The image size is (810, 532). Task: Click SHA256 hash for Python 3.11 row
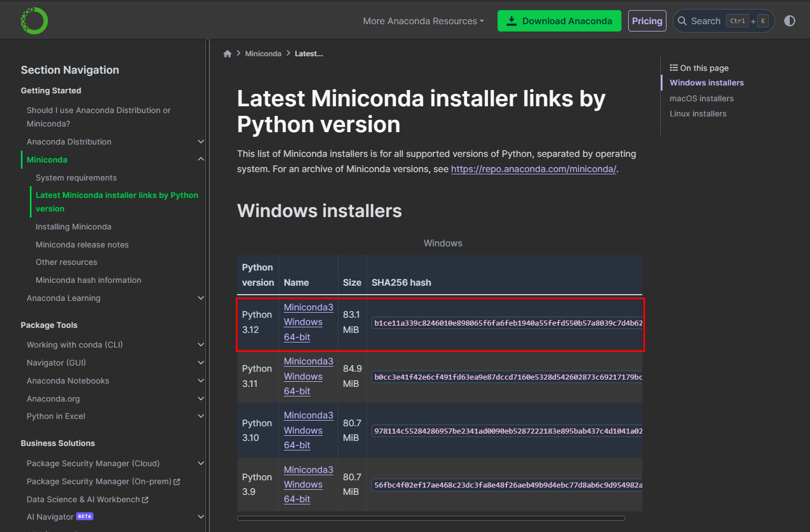(x=508, y=377)
